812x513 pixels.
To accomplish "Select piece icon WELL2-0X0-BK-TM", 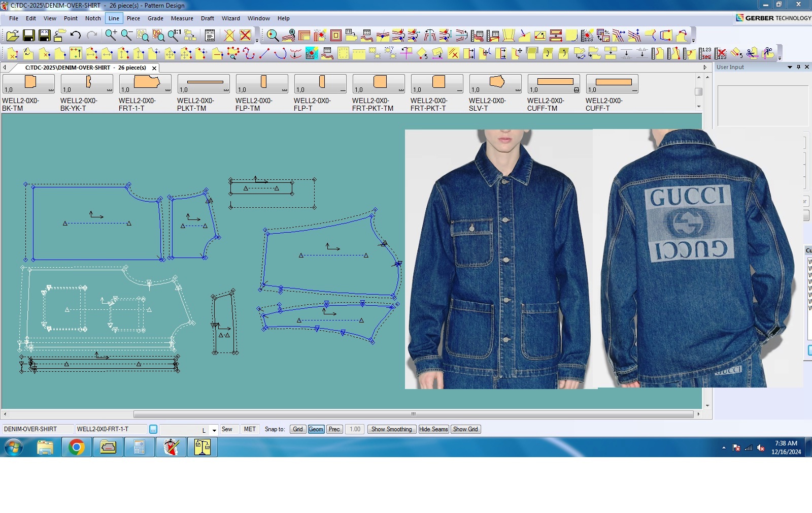I will point(28,84).
